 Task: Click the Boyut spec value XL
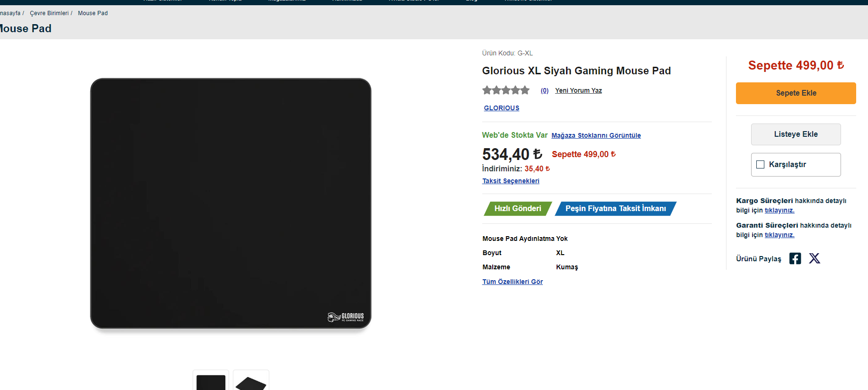(560, 253)
